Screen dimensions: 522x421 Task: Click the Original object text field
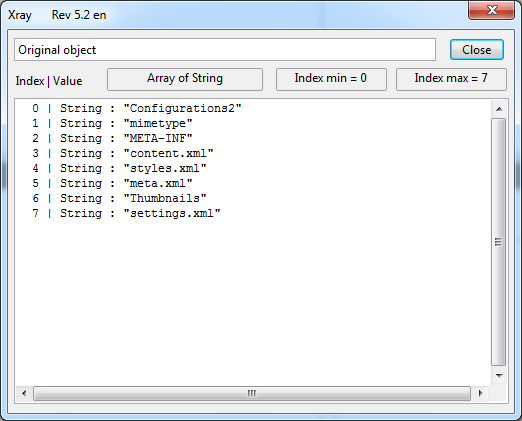(x=225, y=50)
